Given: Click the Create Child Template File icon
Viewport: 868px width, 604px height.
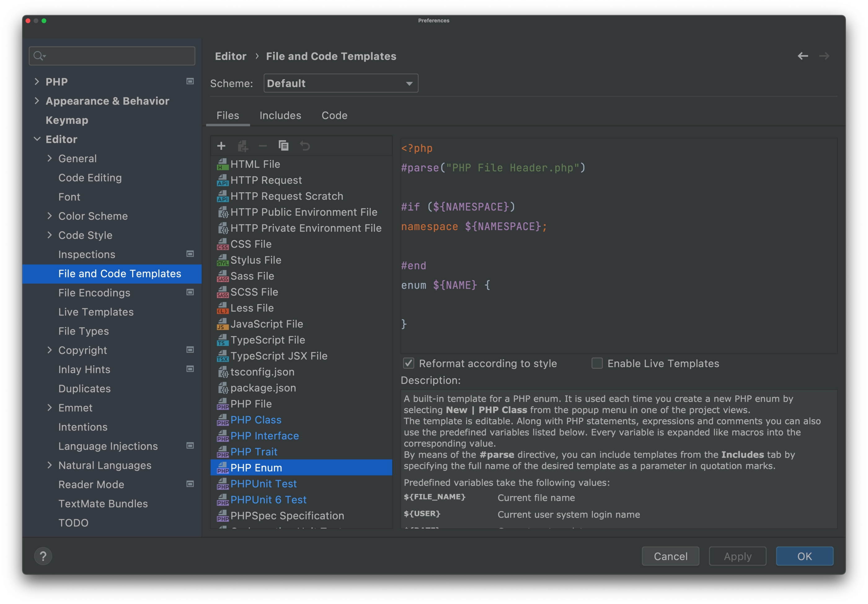Looking at the screenshot, I should point(242,146).
